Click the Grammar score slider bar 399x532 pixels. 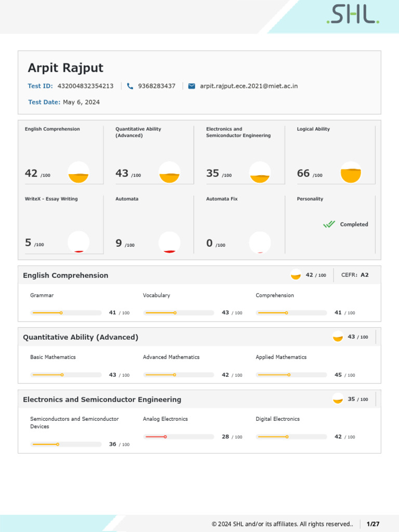coord(66,313)
